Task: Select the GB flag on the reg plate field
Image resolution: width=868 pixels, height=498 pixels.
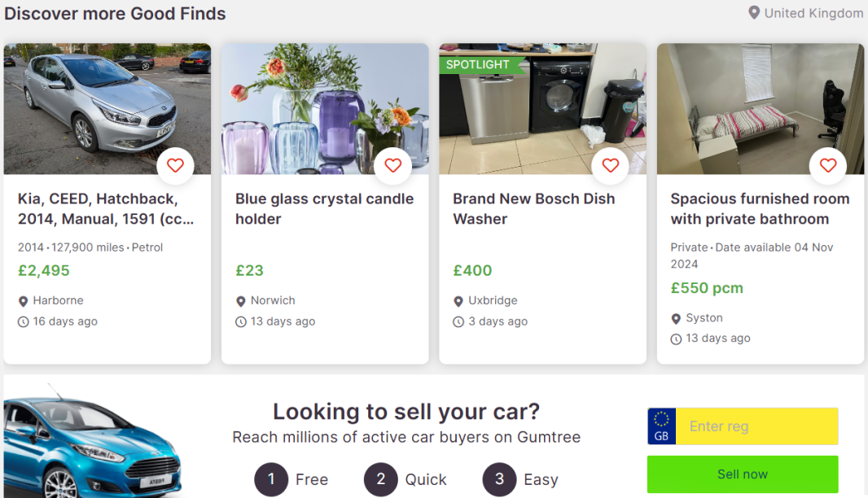Action: (660, 426)
